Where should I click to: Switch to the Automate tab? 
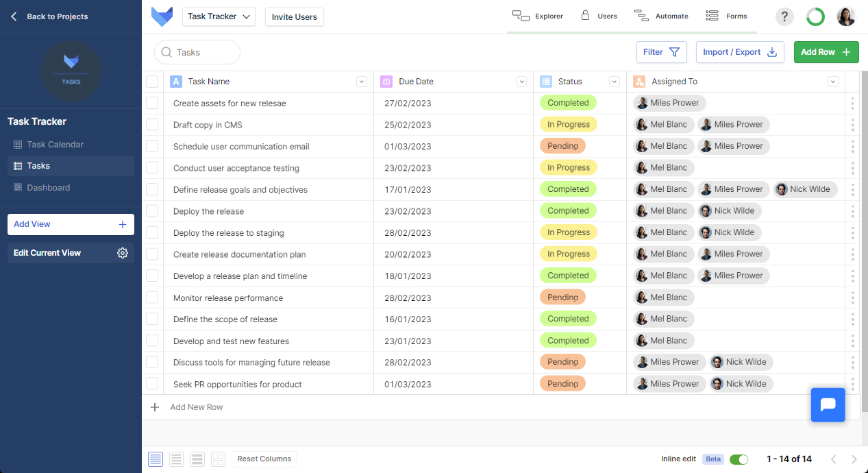661,16
